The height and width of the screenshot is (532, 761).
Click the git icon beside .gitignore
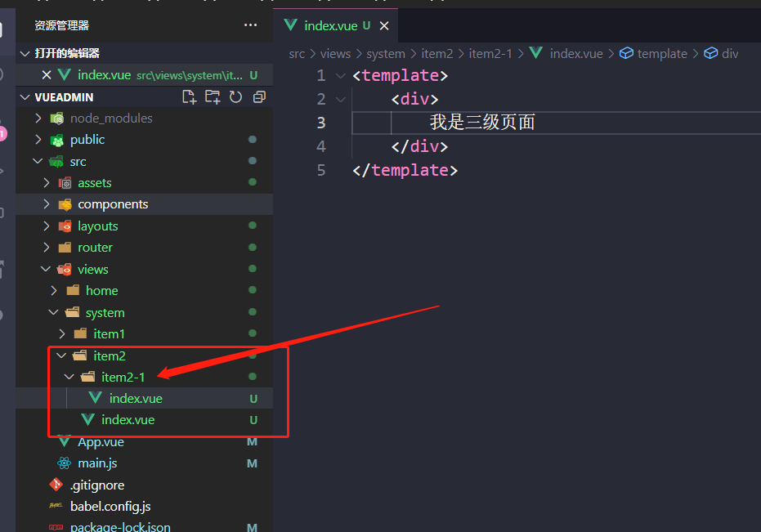(56, 485)
